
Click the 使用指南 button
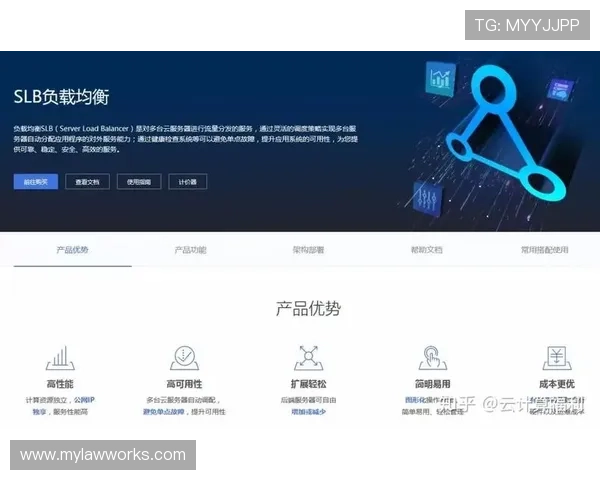click(139, 182)
